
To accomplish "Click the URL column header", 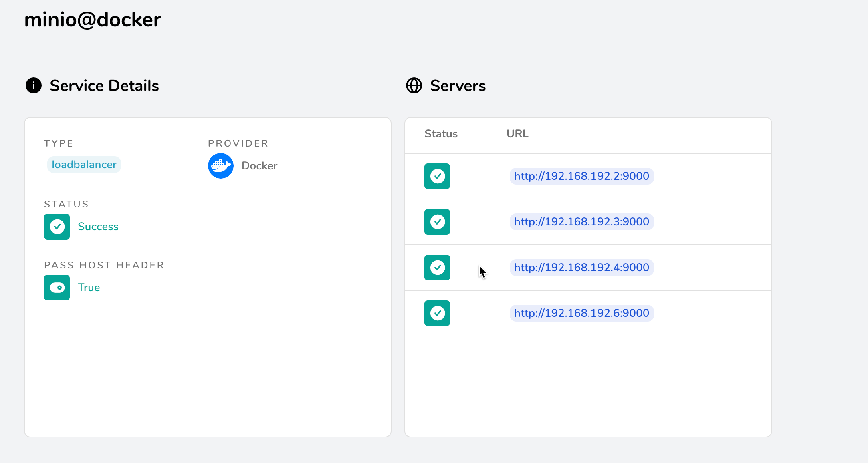I will 517,134.
